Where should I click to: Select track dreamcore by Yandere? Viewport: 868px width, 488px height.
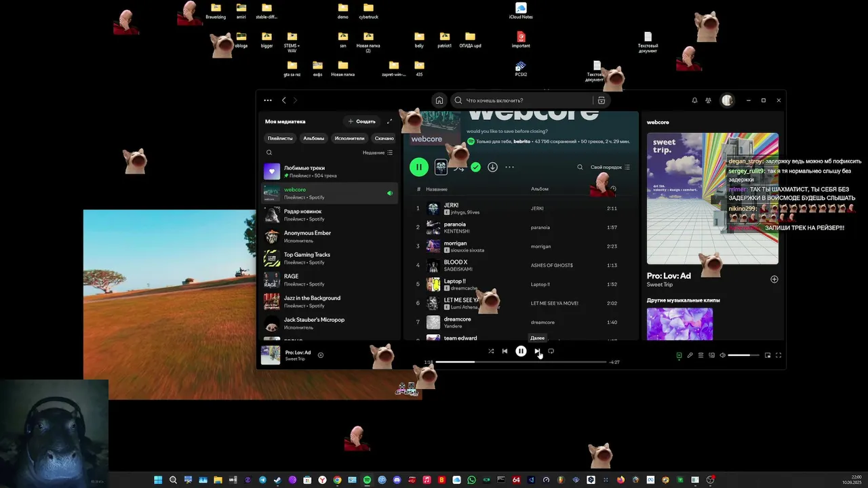[x=521, y=322]
